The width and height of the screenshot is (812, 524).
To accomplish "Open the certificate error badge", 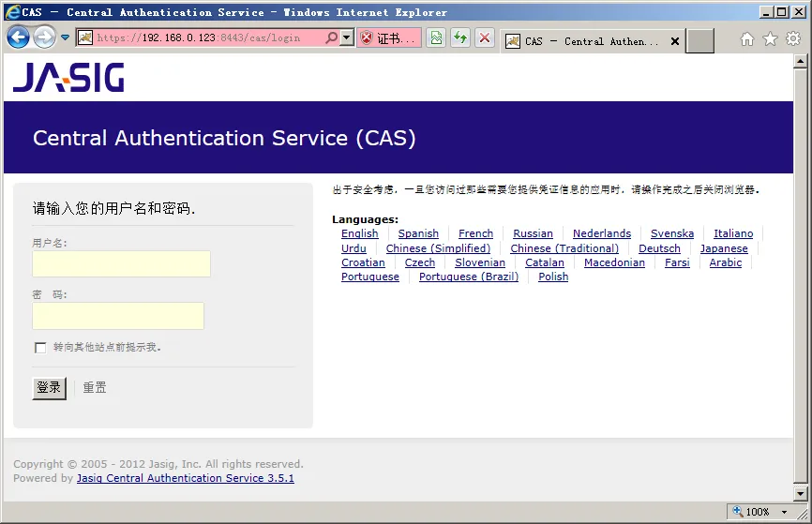I will pyautogui.click(x=389, y=37).
